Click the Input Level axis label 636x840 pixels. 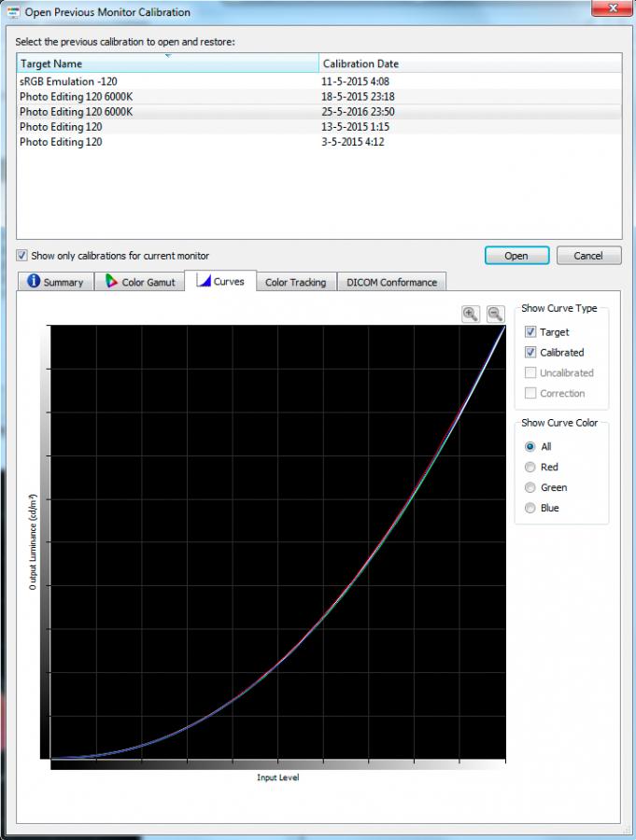(x=277, y=777)
